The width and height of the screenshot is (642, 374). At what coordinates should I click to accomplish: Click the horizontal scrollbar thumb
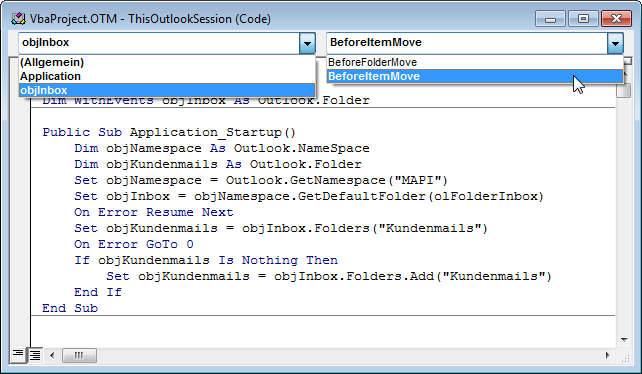coord(79,355)
